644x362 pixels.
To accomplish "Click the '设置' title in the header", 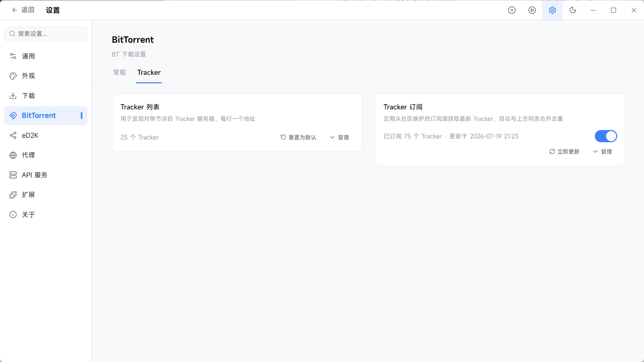I will [53, 10].
